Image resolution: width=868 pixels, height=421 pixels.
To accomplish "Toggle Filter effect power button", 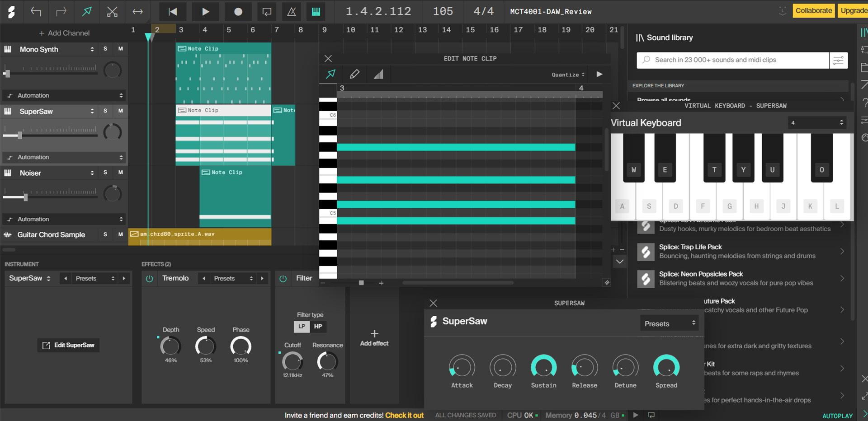I will pos(283,279).
